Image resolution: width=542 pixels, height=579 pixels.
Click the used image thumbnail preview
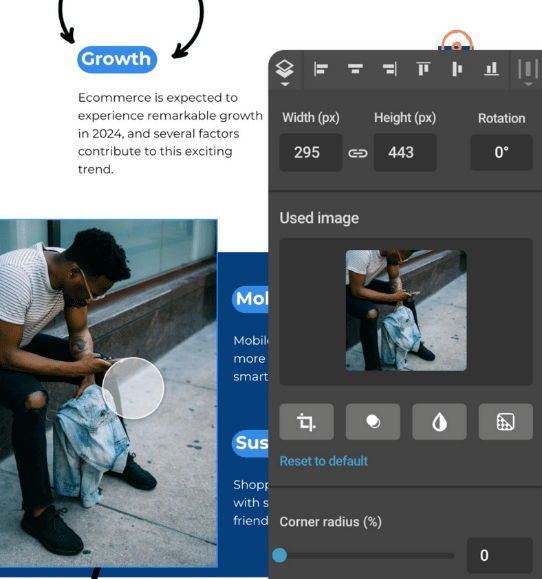[406, 311]
